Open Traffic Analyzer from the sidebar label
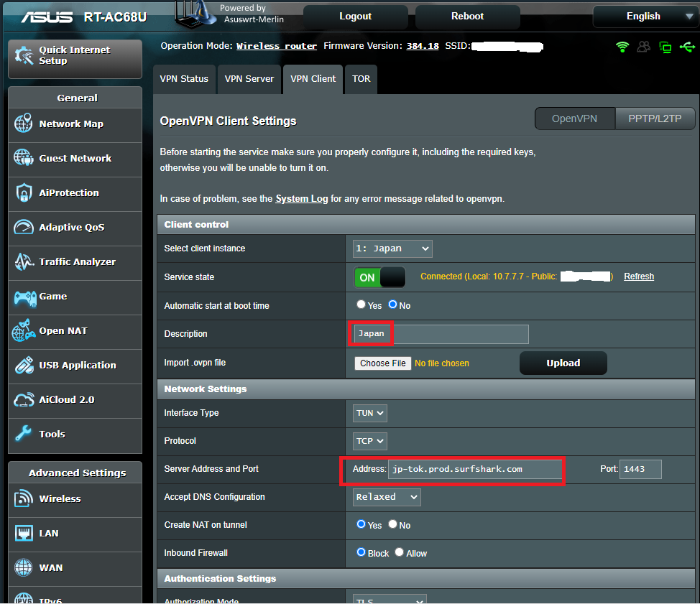The image size is (700, 604). (77, 262)
